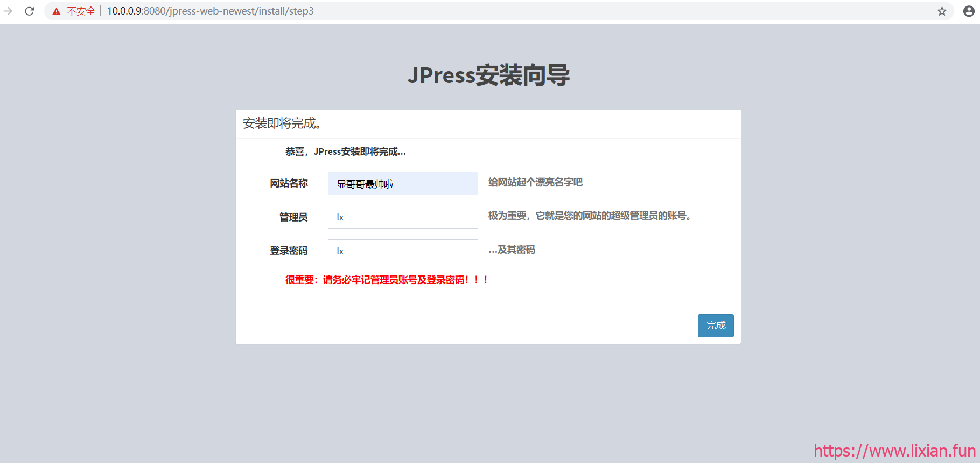
Task: Click the red 很重要 warning text
Action: pos(387,280)
